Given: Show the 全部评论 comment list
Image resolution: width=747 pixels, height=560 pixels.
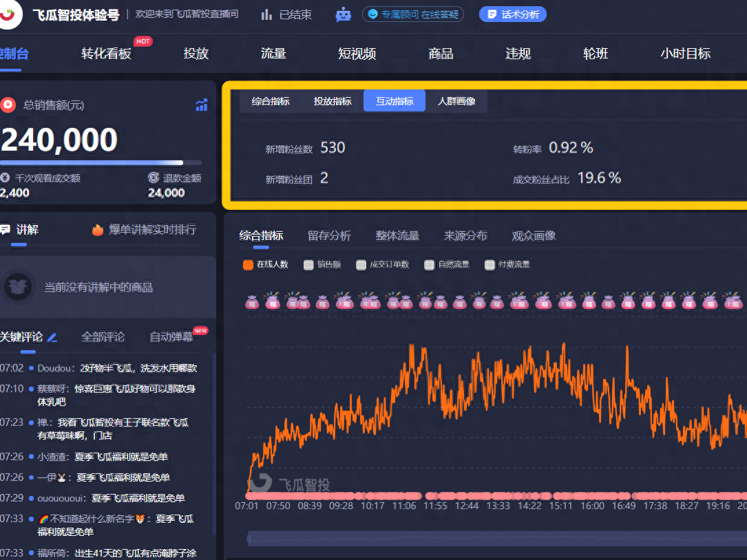Looking at the screenshot, I should (103, 336).
